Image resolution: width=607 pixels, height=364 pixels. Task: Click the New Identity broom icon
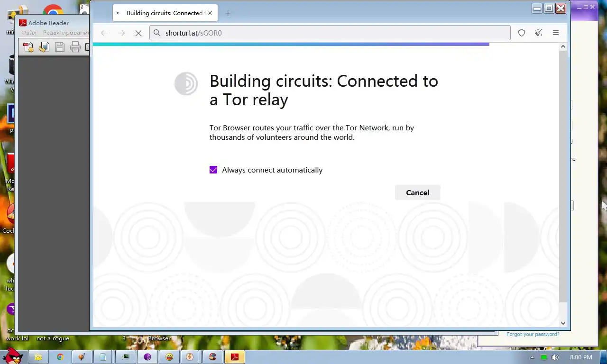coord(539,33)
